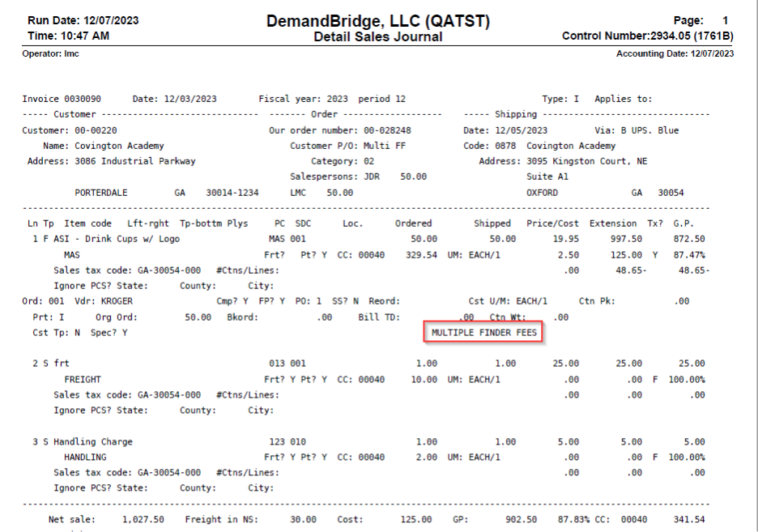
Task: Click line item 2 code 'frt'
Action: point(62,364)
